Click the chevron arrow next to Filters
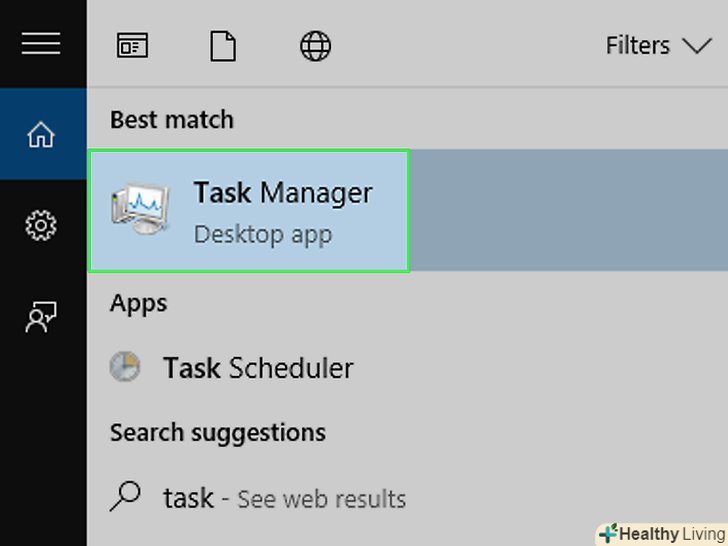The height and width of the screenshot is (546, 728). [x=695, y=46]
